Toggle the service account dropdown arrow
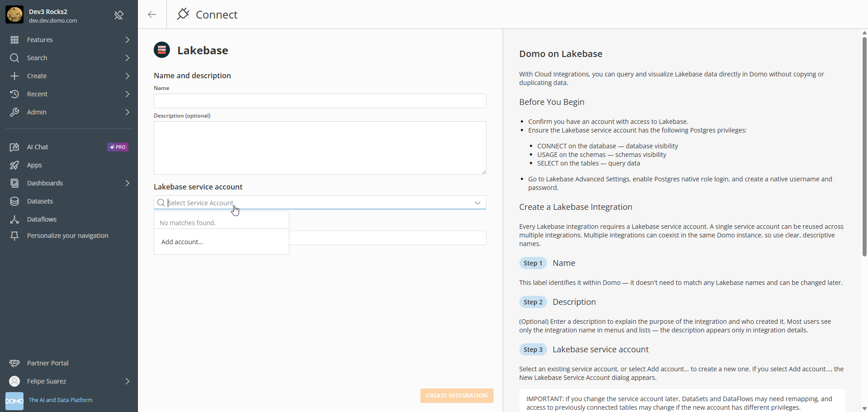This screenshot has width=868, height=412. (x=477, y=203)
